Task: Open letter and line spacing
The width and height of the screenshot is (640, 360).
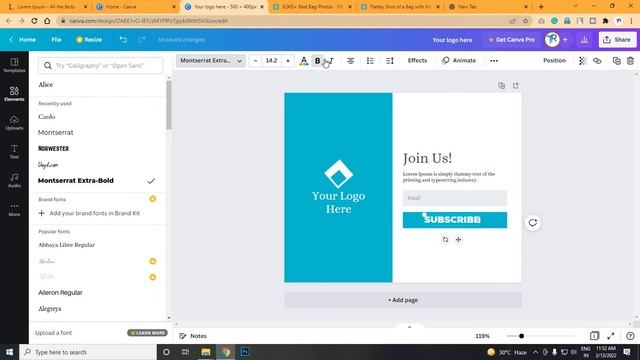Action: point(390,61)
